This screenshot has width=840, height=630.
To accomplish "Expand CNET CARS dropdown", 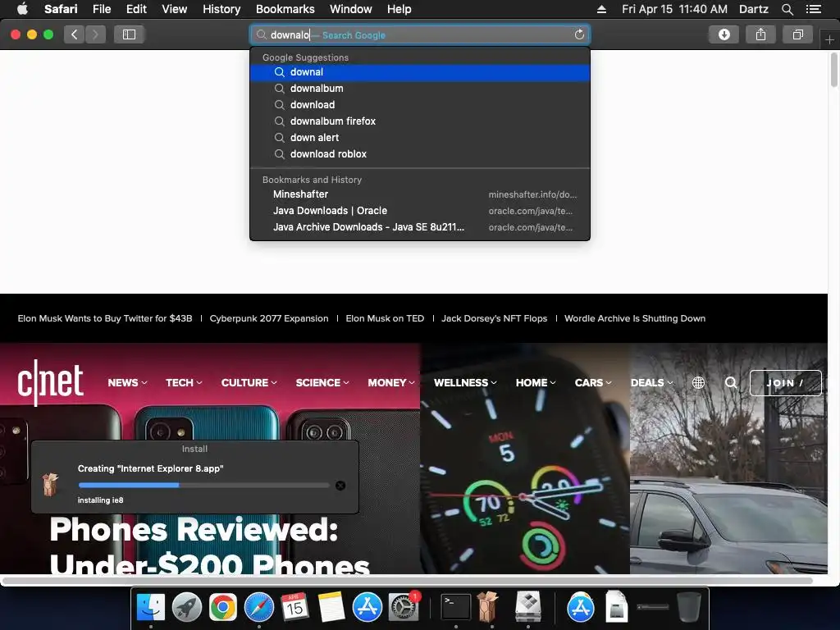I will (x=593, y=382).
